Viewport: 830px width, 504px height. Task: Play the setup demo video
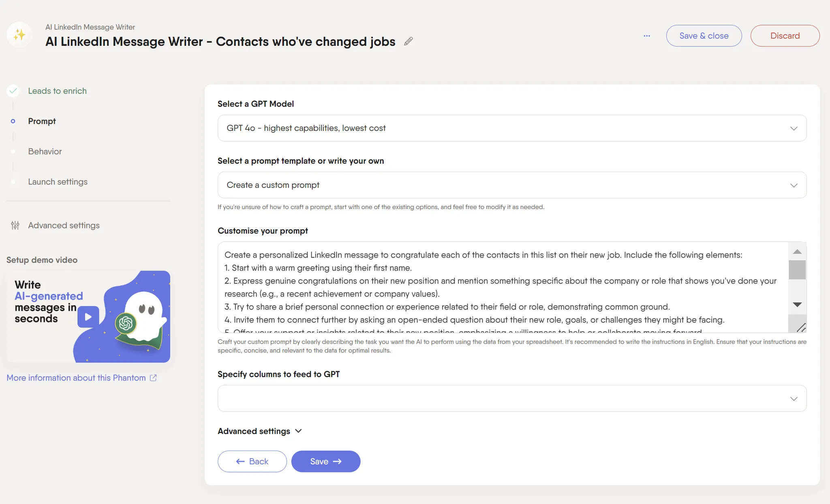click(x=88, y=317)
